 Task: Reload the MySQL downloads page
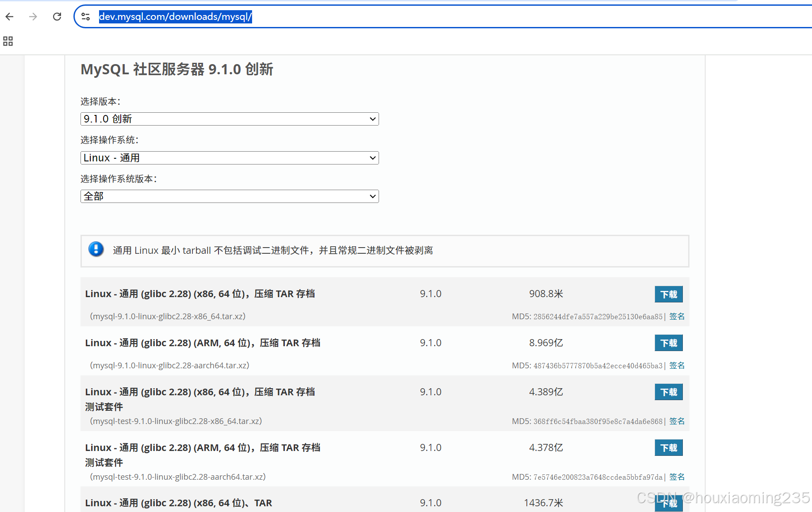pyautogui.click(x=57, y=17)
